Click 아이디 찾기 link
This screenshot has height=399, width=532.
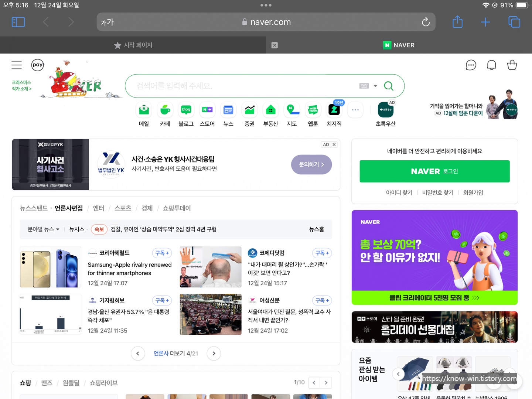(x=399, y=193)
